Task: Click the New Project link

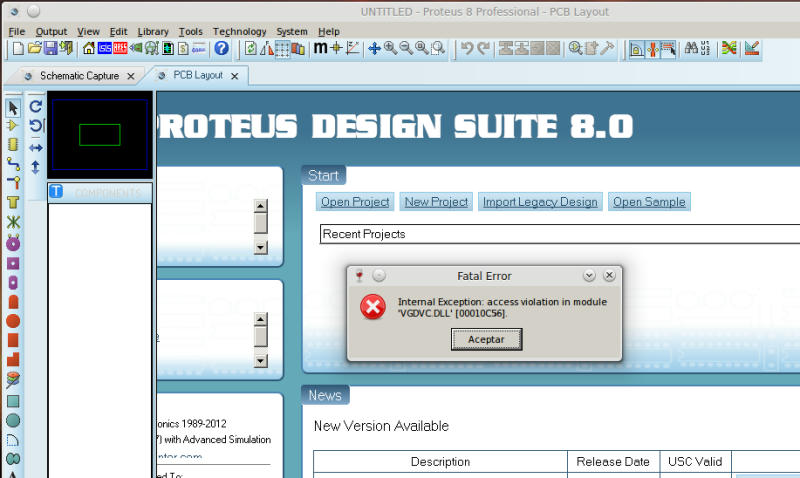Action: click(x=436, y=202)
